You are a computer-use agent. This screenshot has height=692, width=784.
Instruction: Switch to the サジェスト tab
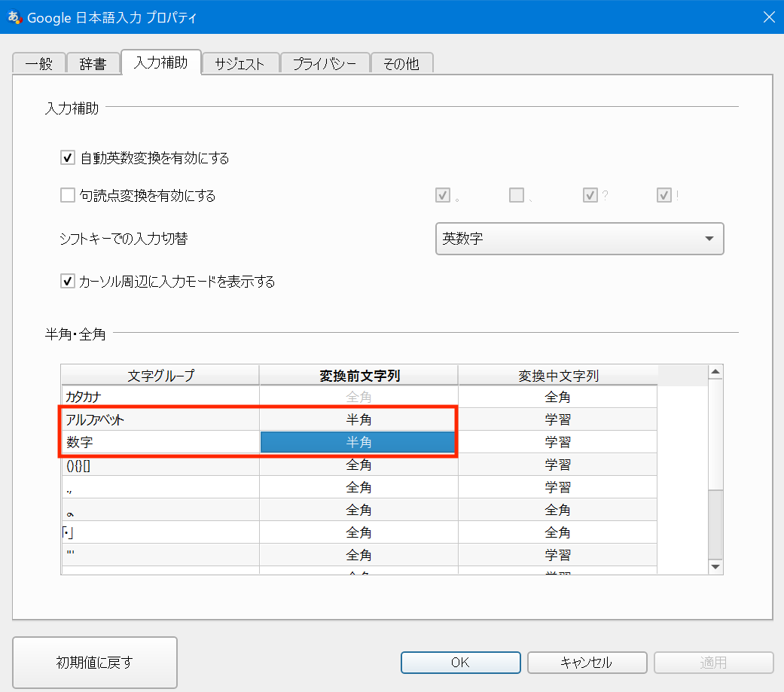tap(239, 64)
